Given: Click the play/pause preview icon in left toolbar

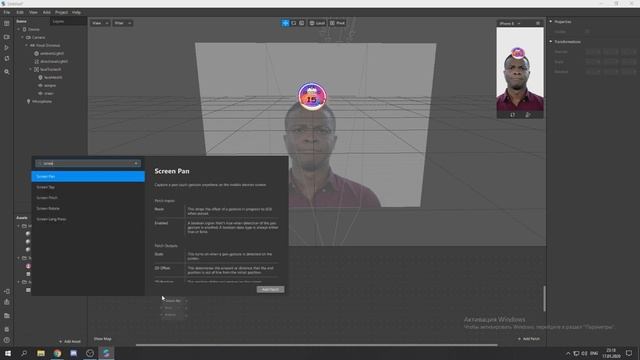Looking at the screenshot, I should pyautogui.click(x=7, y=48).
